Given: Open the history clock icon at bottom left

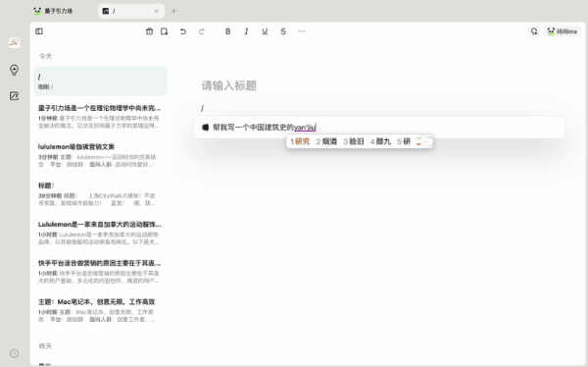Looking at the screenshot, I should (15, 353).
